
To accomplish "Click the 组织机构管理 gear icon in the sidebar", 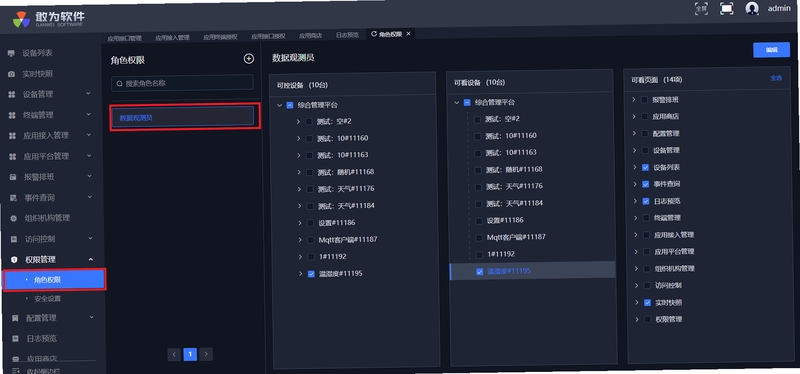I will coord(13,218).
